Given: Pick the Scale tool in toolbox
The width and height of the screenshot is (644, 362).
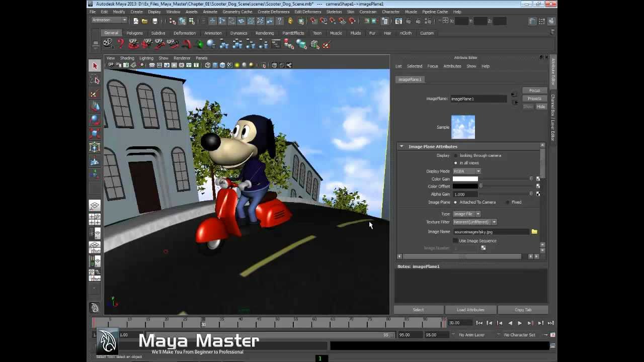Looking at the screenshot, I should click(95, 134).
